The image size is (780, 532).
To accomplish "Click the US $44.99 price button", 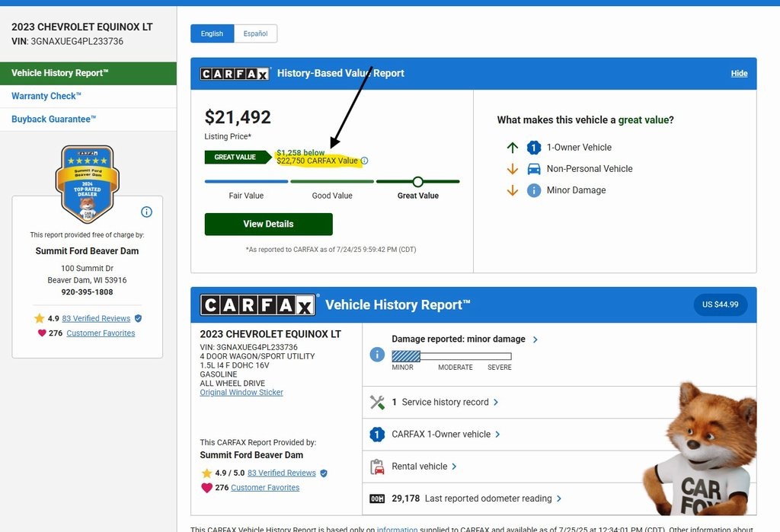I will pyautogui.click(x=721, y=304).
